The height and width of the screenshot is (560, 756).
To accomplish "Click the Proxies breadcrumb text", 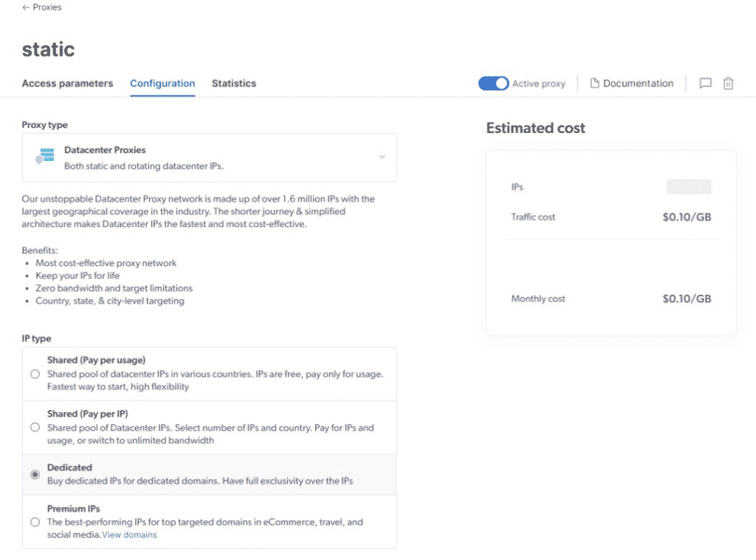I will [47, 7].
